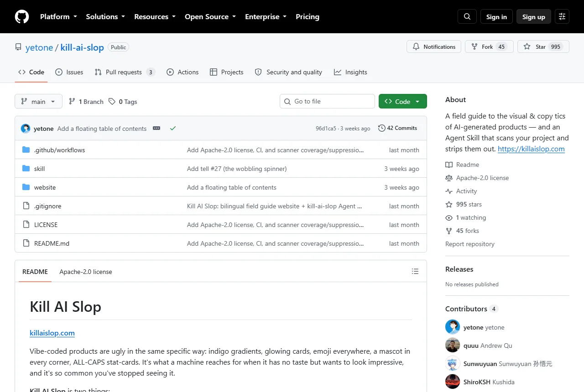
Task: Click the README.md file icon
Action: pyautogui.click(x=26, y=243)
